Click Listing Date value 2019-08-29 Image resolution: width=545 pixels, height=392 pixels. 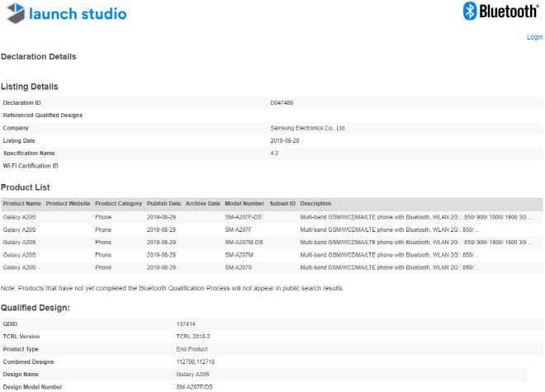285,141
